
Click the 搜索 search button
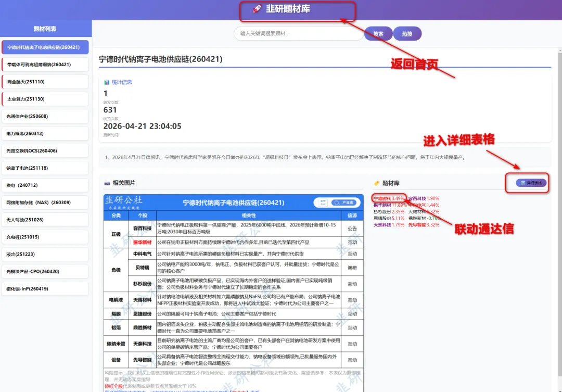(378, 34)
